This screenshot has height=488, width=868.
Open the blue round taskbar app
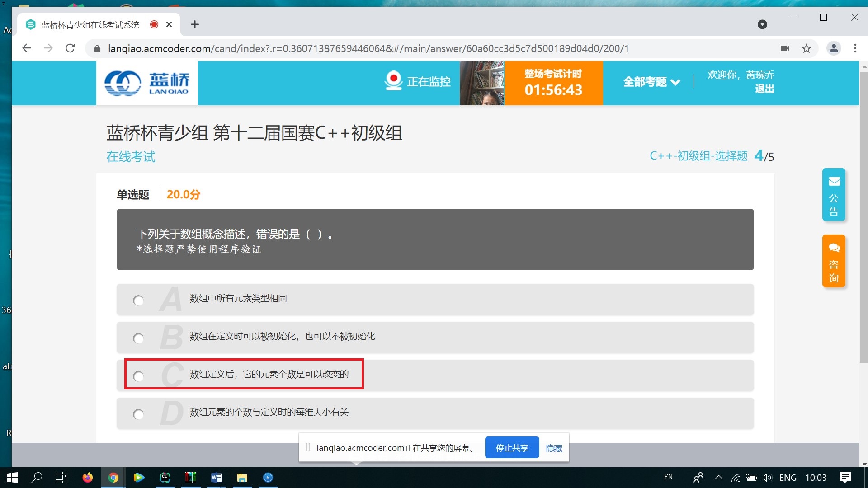click(268, 478)
